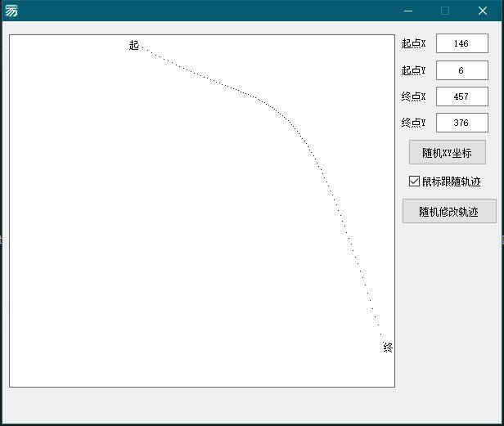Click the 起点Y label
The width and height of the screenshot is (504, 426).
click(x=414, y=70)
